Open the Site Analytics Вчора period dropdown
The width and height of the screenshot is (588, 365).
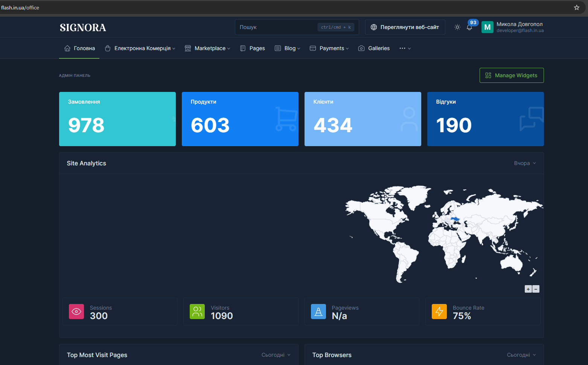coord(525,163)
